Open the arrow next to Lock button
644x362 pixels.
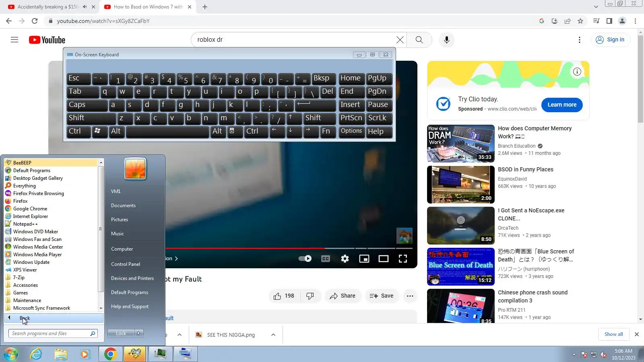click(139, 333)
